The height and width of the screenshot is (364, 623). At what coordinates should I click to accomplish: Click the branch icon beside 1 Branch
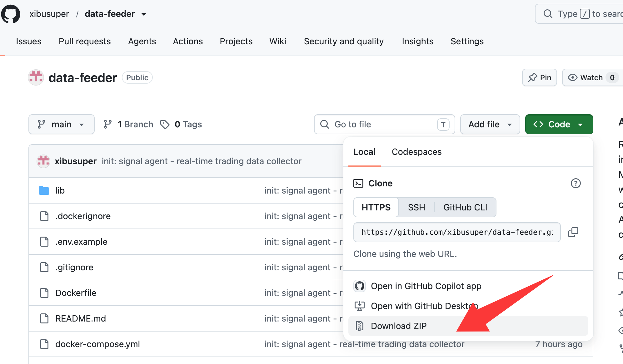[107, 124]
